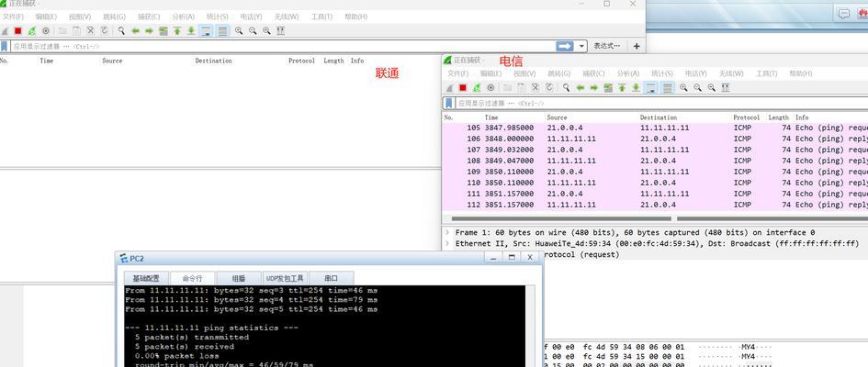
Task: Zoom in text in the empty Wireshark window
Action: click(x=239, y=31)
